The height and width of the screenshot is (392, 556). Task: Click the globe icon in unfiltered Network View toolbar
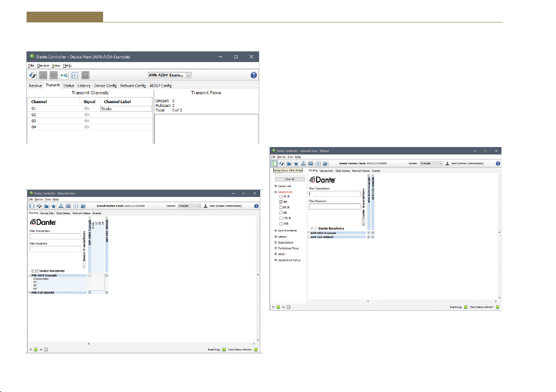[83, 206]
